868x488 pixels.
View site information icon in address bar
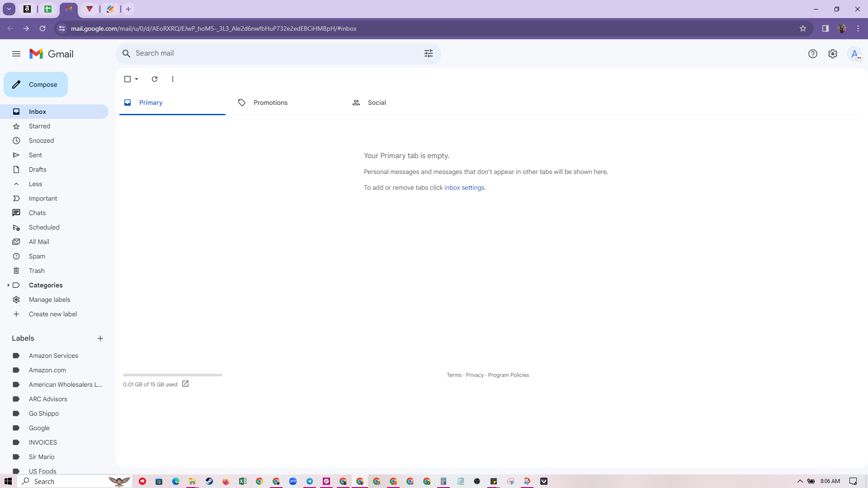pyautogui.click(x=62, y=28)
